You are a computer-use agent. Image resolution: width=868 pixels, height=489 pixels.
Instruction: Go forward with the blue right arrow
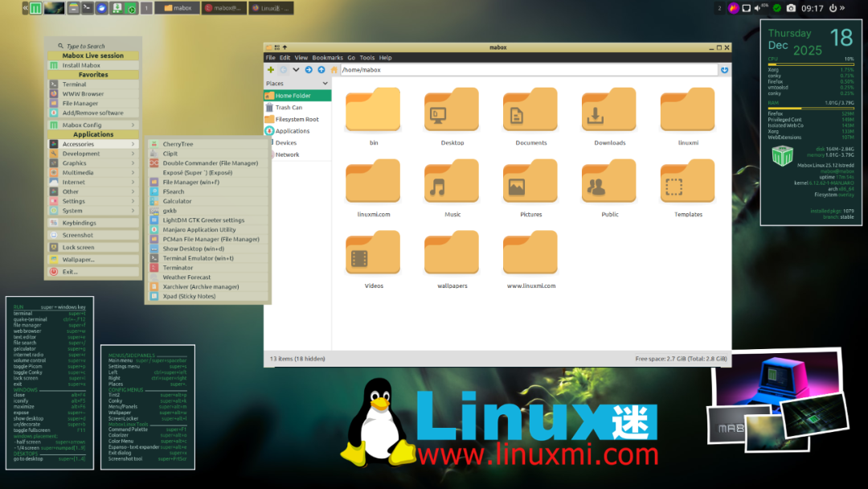[x=309, y=70]
